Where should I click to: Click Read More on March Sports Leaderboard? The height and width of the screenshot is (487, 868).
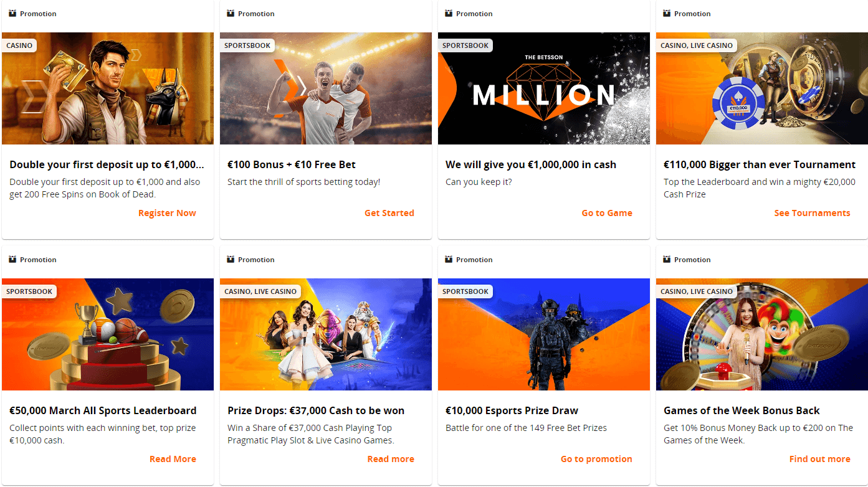(173, 459)
